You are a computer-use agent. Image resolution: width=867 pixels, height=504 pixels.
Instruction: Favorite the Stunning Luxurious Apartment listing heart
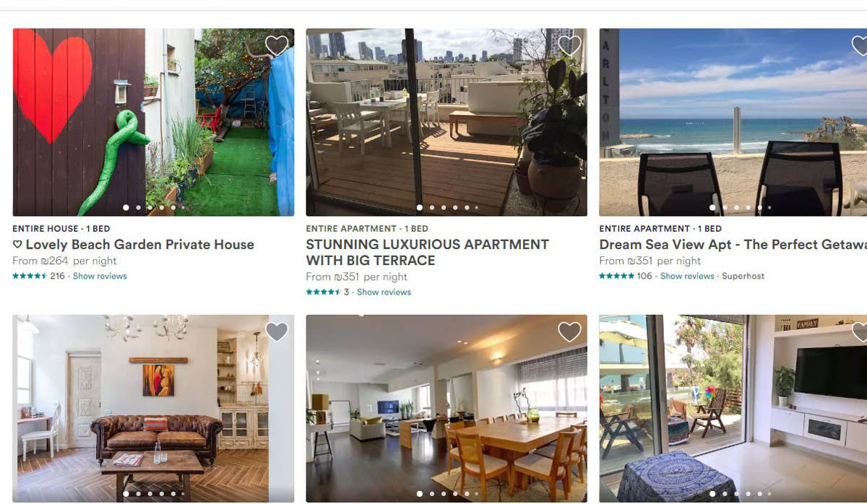[569, 45]
